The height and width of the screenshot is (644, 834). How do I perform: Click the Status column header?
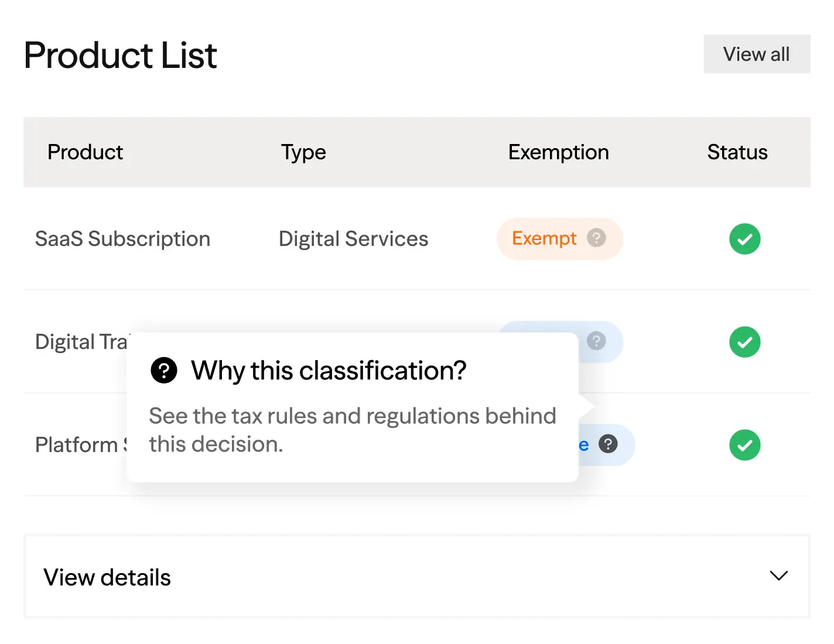coord(737,152)
